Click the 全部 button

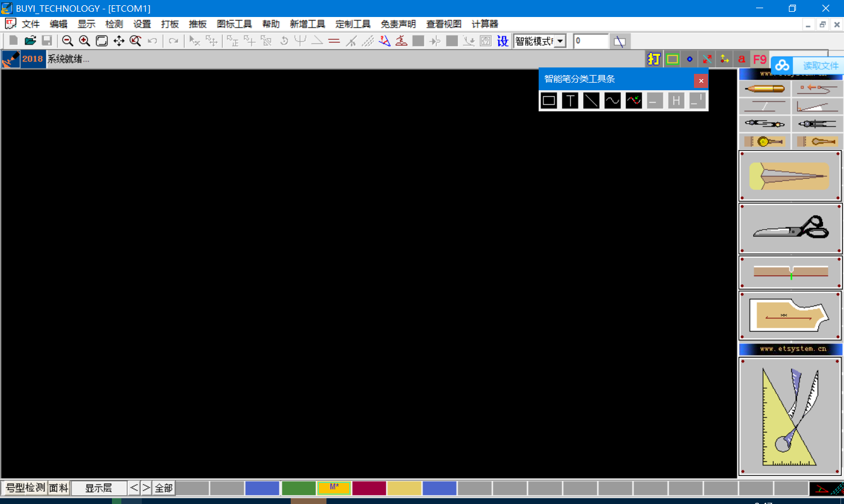click(x=164, y=488)
